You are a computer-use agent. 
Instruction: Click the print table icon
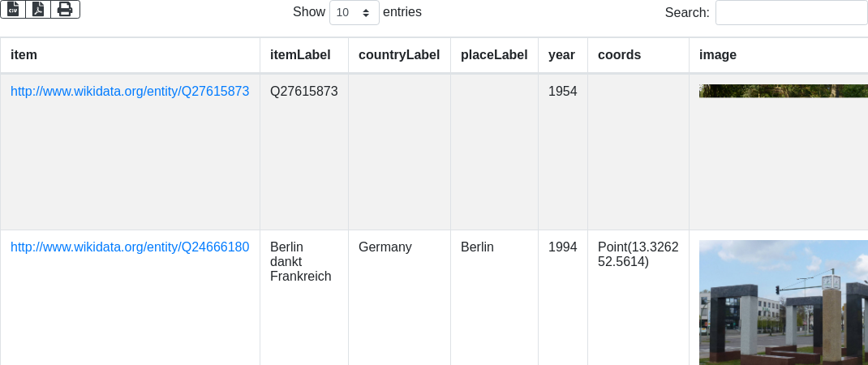point(65,9)
